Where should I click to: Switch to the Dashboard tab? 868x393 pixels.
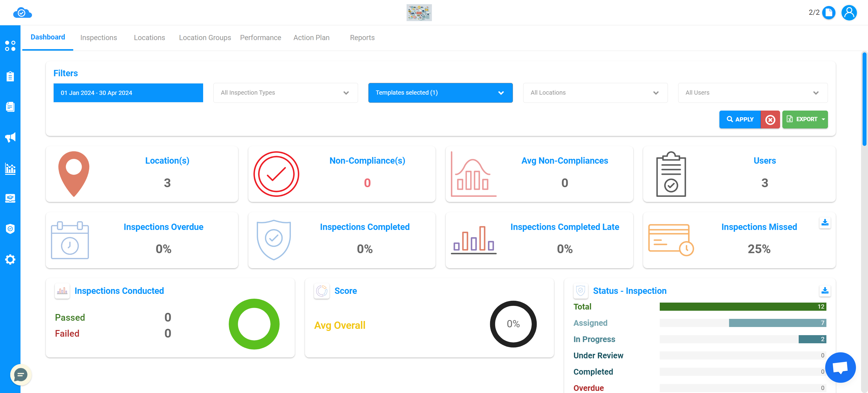coord(48,37)
